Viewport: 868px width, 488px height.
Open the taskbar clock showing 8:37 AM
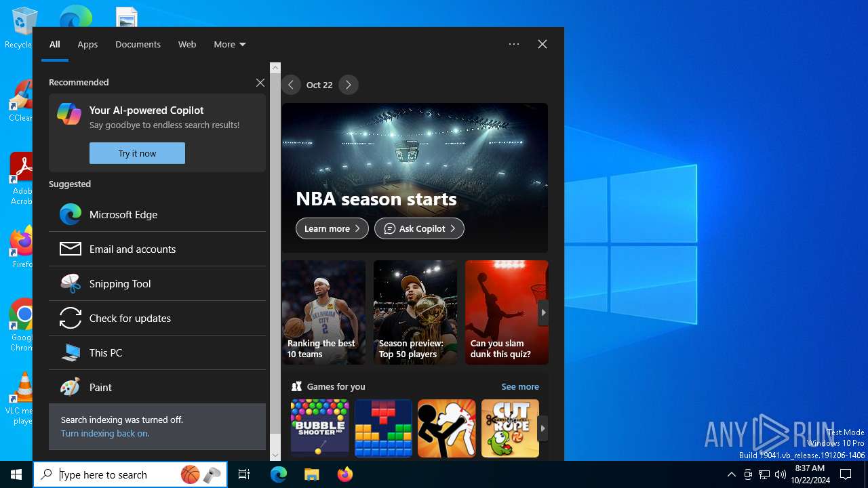(810, 474)
